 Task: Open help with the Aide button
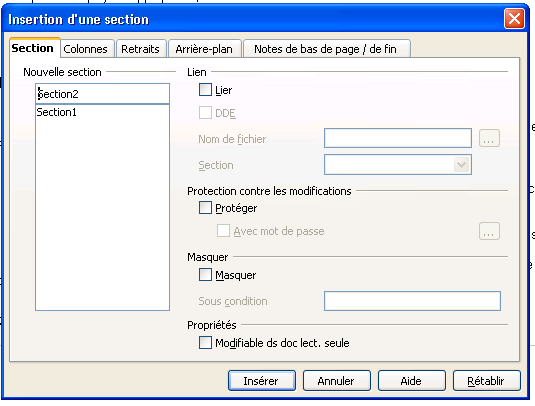click(412, 381)
